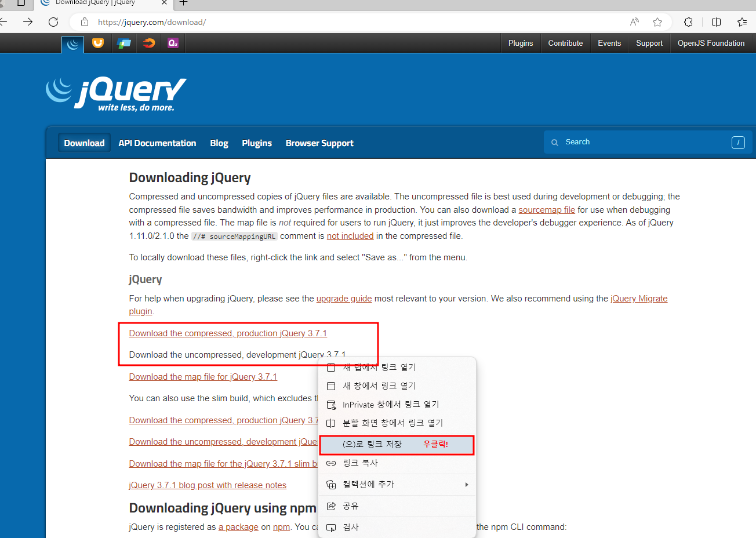Select (으)로 링크 저장 menu item
The image size is (756, 538).
[x=397, y=445]
